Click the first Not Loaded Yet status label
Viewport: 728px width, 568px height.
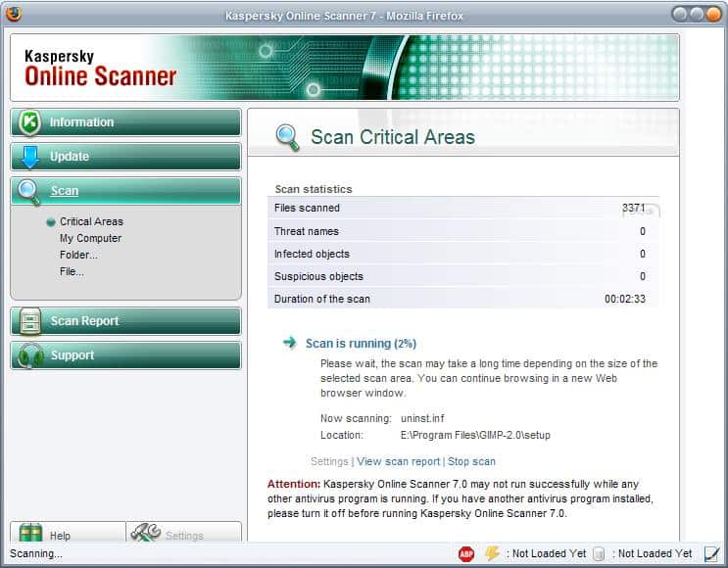[x=549, y=553]
